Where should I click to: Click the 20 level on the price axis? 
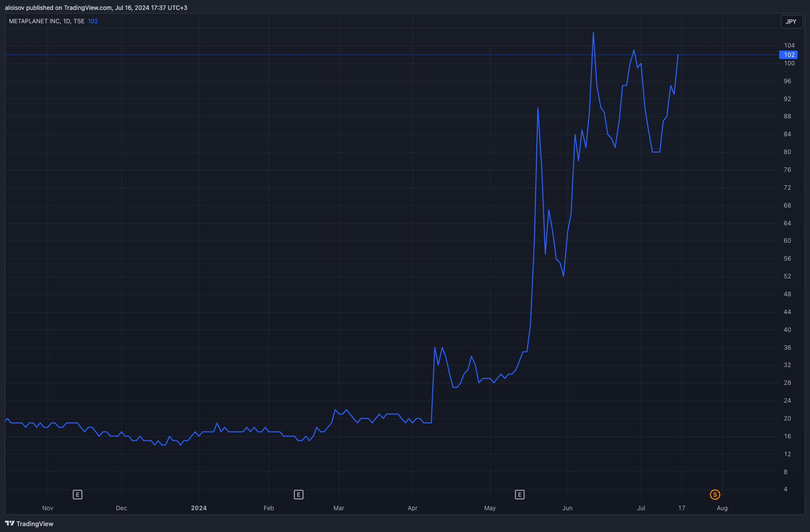pos(787,419)
